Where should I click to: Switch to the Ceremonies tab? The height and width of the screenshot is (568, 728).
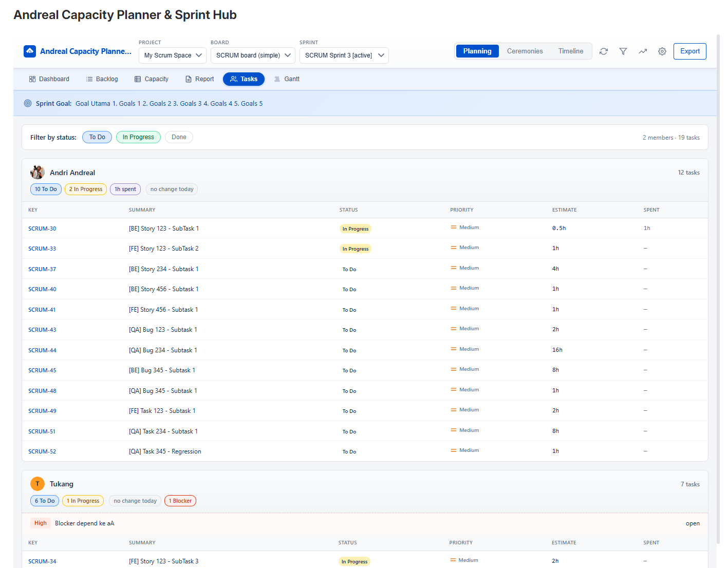525,51
